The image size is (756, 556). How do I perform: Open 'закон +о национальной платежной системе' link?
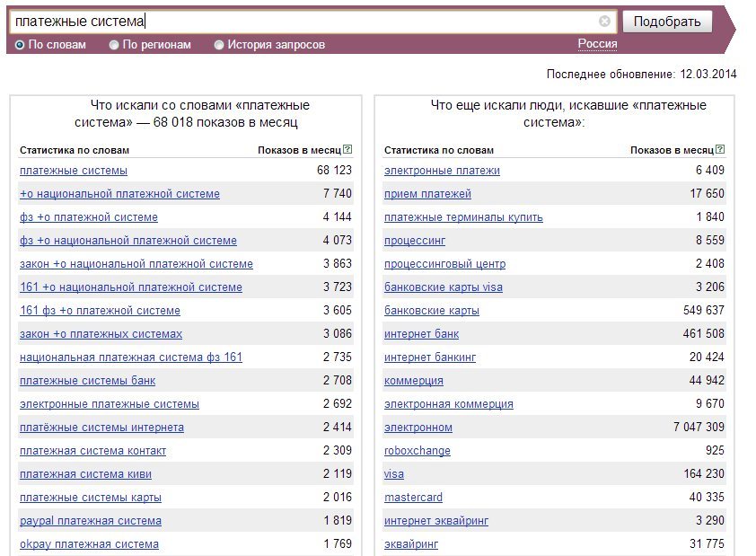[136, 264]
